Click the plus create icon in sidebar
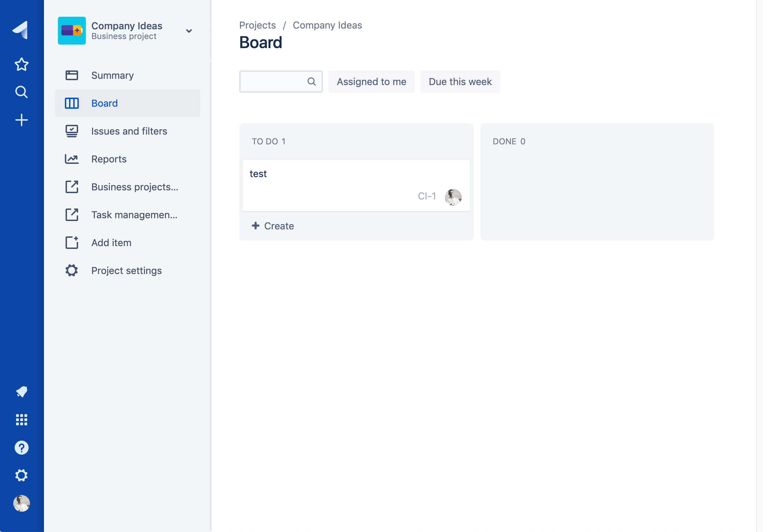This screenshot has height=532, width=763. coord(21,120)
